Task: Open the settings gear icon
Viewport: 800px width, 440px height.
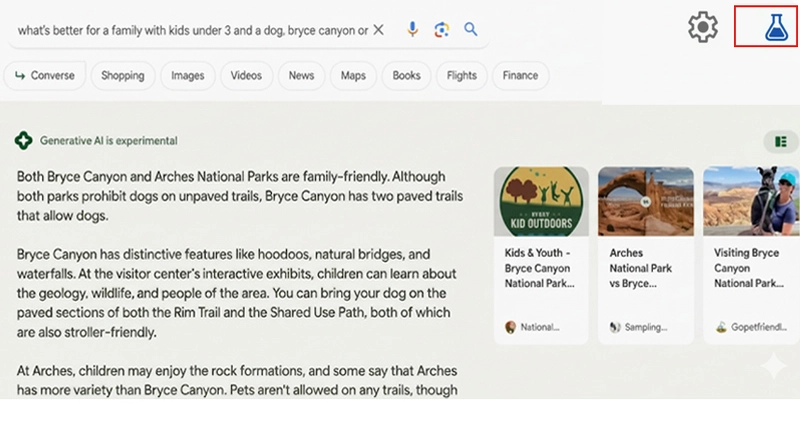Action: [x=703, y=27]
